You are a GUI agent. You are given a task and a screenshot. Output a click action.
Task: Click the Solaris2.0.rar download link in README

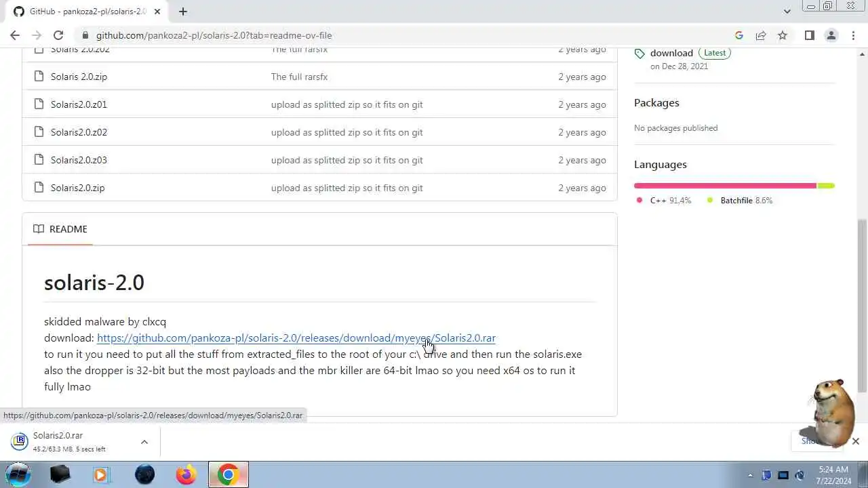296,338
